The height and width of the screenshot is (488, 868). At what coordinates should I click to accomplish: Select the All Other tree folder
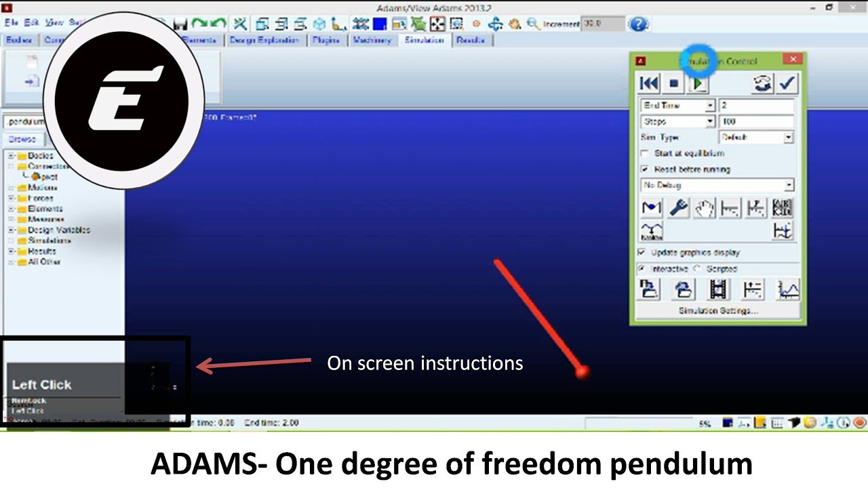pos(39,262)
